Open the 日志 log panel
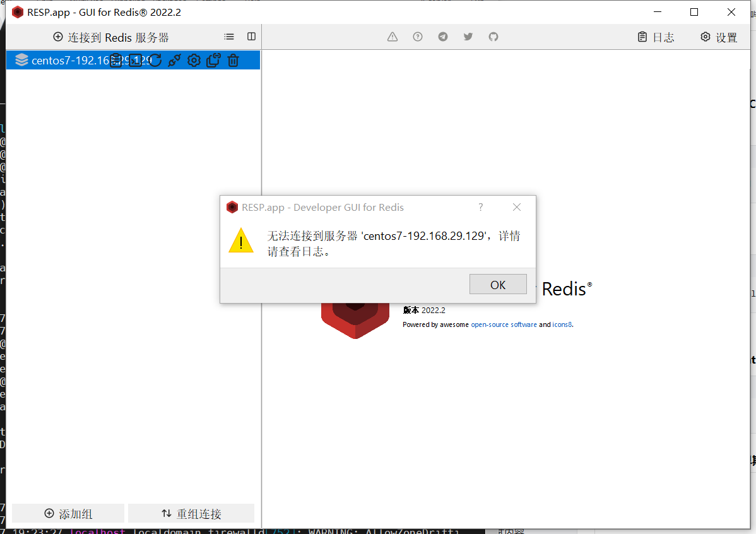 pyautogui.click(x=656, y=37)
